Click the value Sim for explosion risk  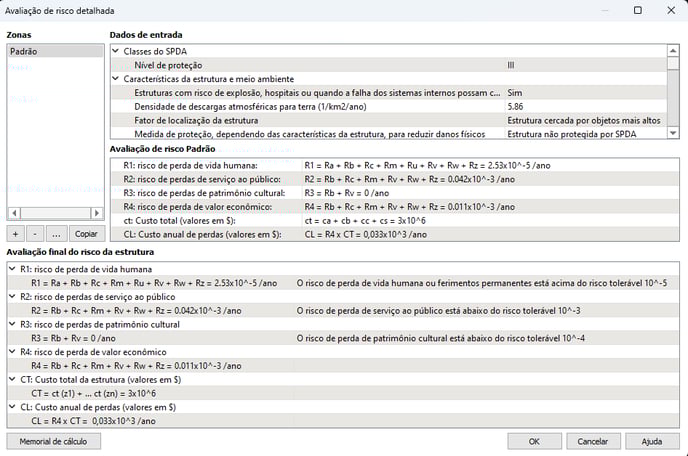(515, 93)
